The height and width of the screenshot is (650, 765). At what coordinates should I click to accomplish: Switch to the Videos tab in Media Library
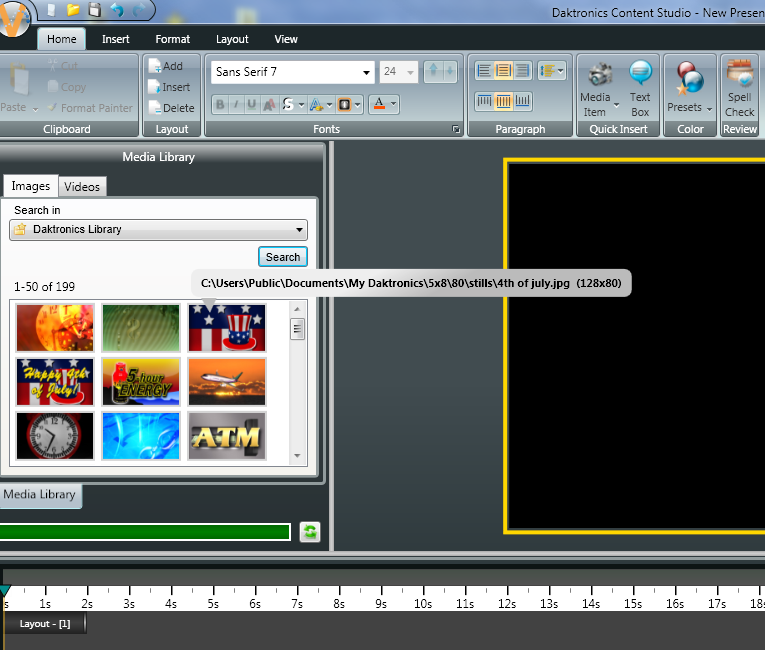click(x=82, y=187)
